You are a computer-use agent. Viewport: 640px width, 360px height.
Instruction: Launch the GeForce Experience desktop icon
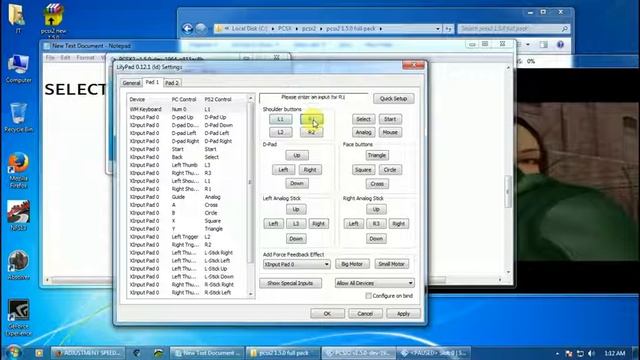coord(18,318)
